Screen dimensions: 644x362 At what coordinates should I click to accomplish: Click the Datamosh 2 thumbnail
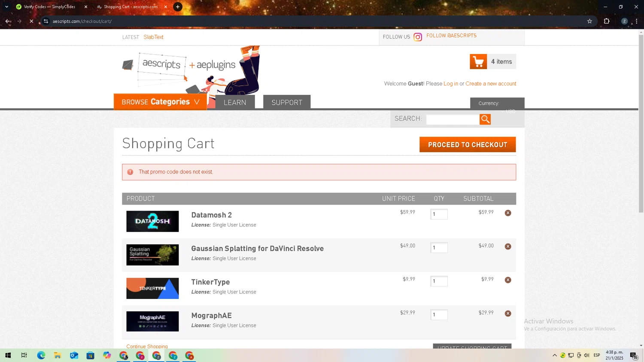pyautogui.click(x=152, y=221)
